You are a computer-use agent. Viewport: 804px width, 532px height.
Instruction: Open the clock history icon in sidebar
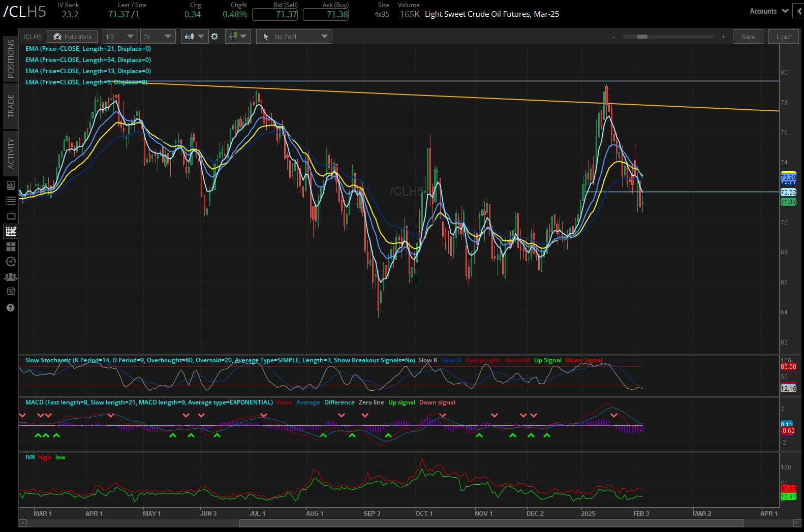pyautogui.click(x=11, y=262)
